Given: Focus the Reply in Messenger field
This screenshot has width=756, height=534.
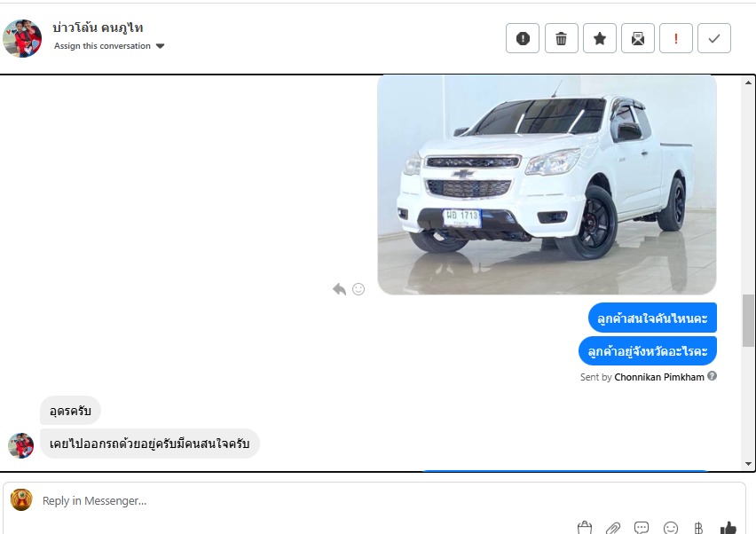Looking at the screenshot, I should tap(374, 501).
